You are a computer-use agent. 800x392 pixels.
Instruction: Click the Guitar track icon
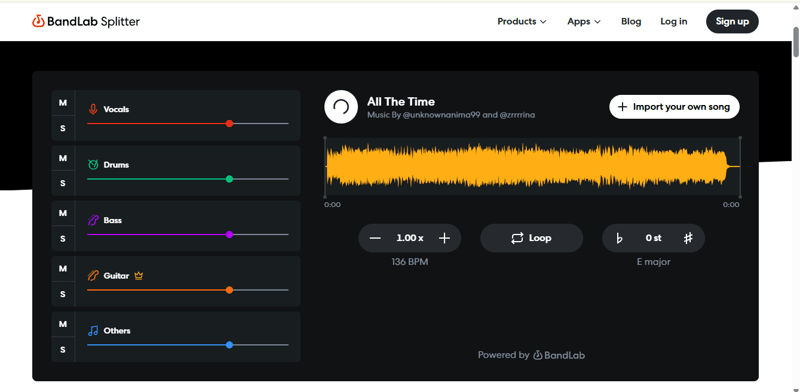click(93, 276)
